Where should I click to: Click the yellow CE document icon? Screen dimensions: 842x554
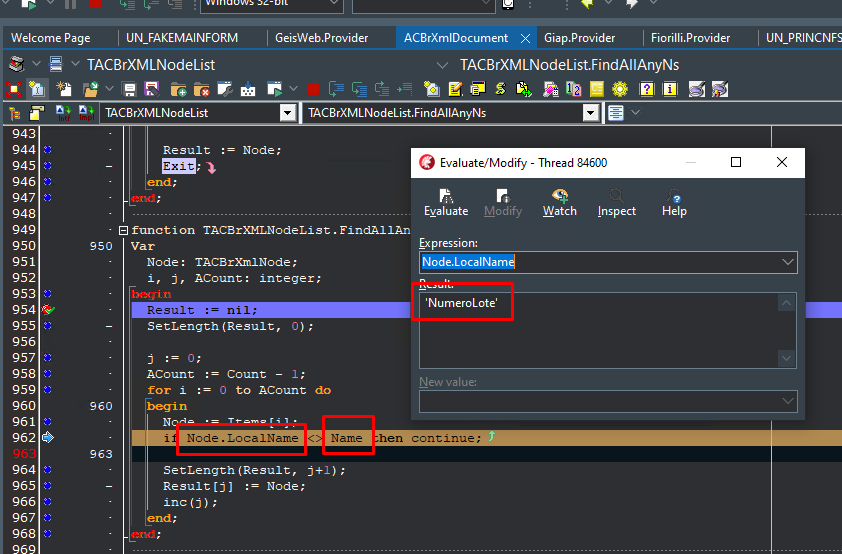[x=597, y=89]
